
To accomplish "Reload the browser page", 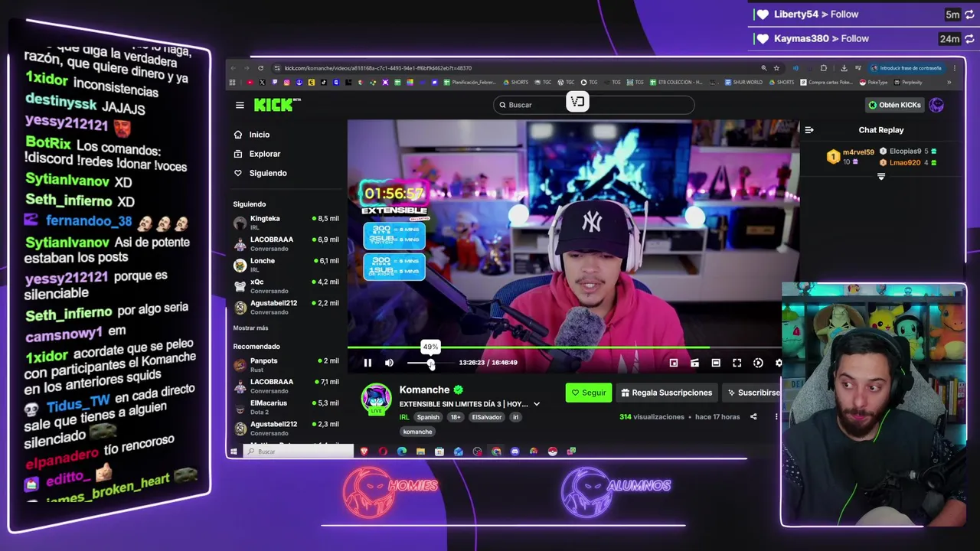I will [x=260, y=68].
